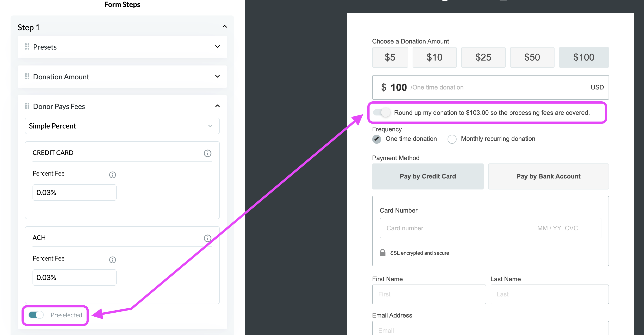
Task: Grab the Presets drag handle icon
Action: coord(27,47)
